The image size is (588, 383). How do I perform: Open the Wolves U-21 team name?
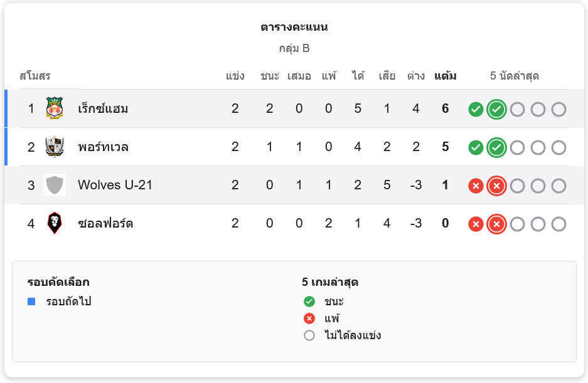pos(115,185)
